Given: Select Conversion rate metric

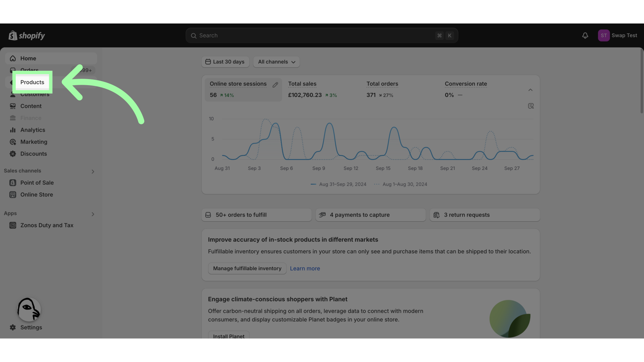Looking at the screenshot, I should [478, 90].
